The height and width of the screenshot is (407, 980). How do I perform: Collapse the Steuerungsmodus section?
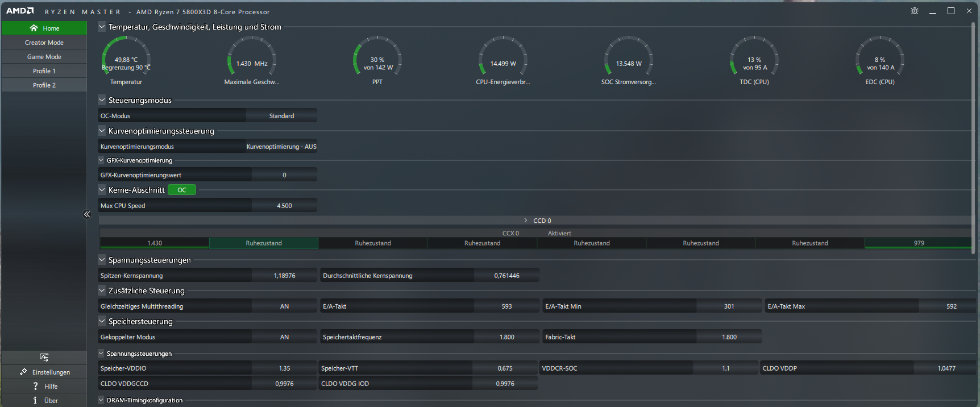102,99
